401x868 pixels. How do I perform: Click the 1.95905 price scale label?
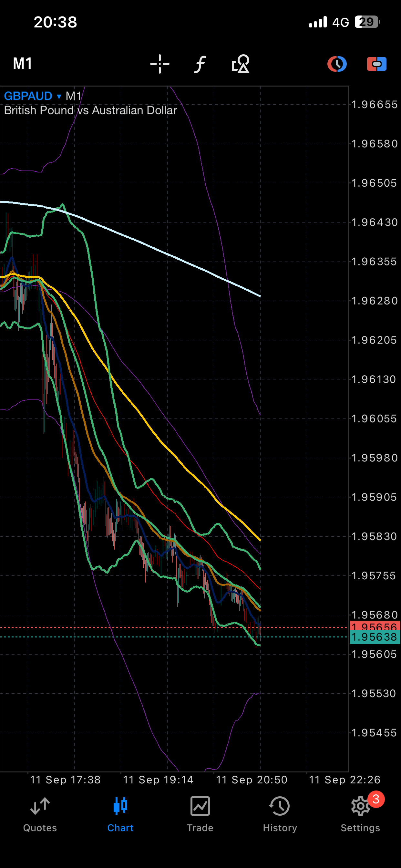pos(375,497)
